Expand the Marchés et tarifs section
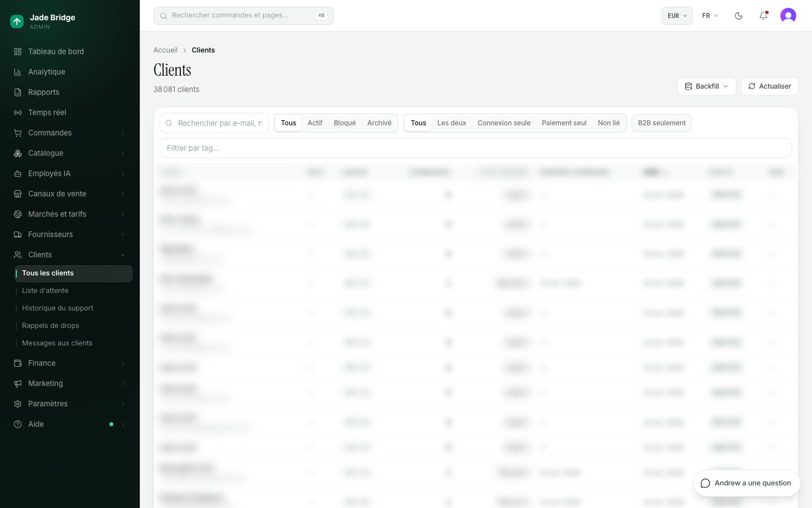This screenshot has height=508, width=812. [70, 214]
